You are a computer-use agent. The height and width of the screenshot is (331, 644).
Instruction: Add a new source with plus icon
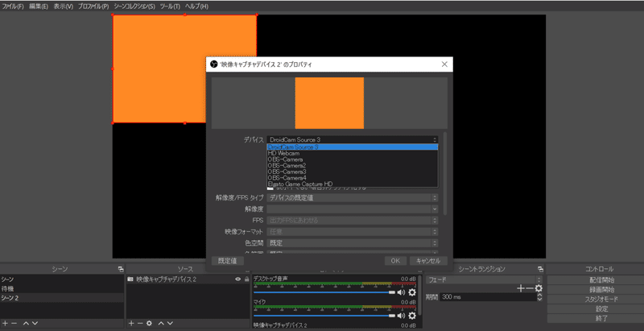131,323
